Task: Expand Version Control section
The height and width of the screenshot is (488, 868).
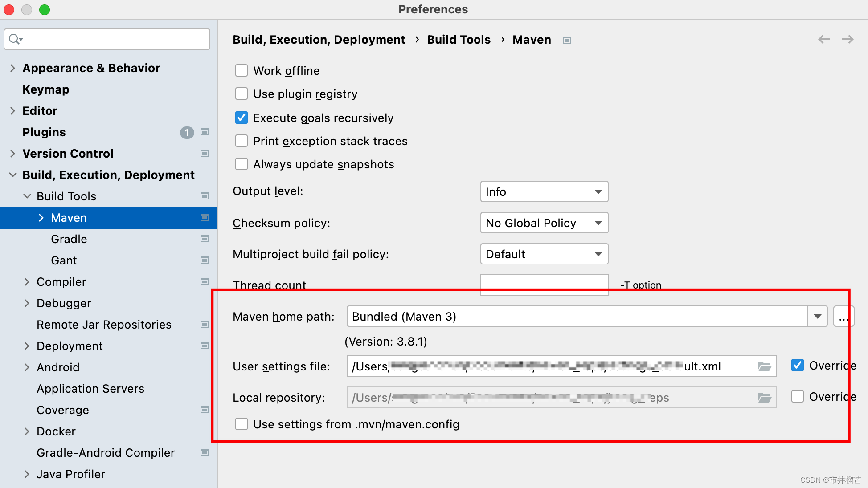Action: (x=12, y=154)
